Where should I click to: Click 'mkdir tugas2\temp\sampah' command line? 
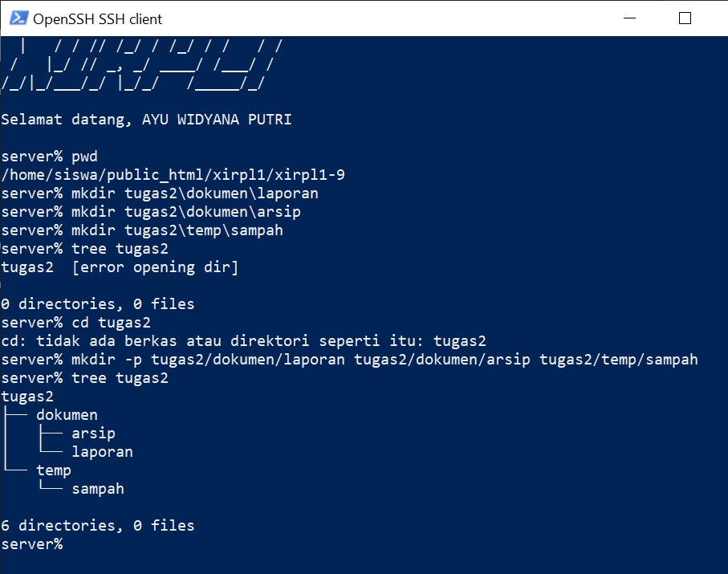[142, 230]
